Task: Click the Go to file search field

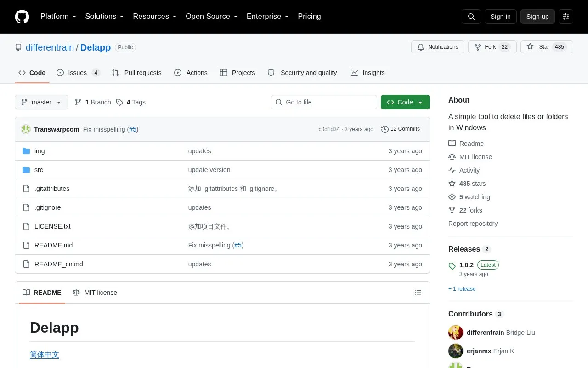Action: 324,102
